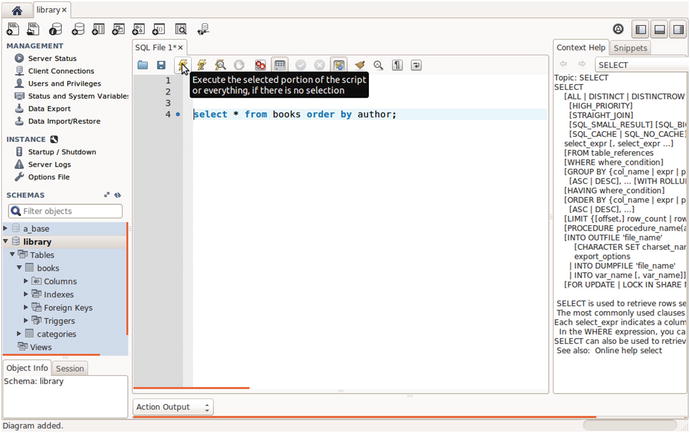Click the Home tab icon
Screen dimensions: 690x433
click(x=17, y=10)
